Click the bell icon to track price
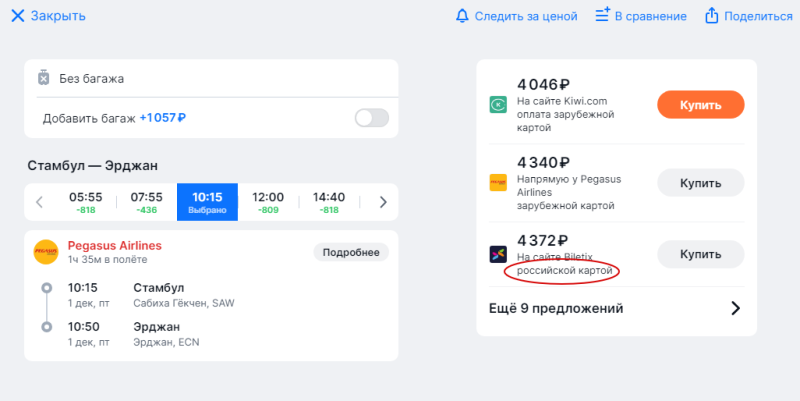800x401 pixels. pos(462,16)
